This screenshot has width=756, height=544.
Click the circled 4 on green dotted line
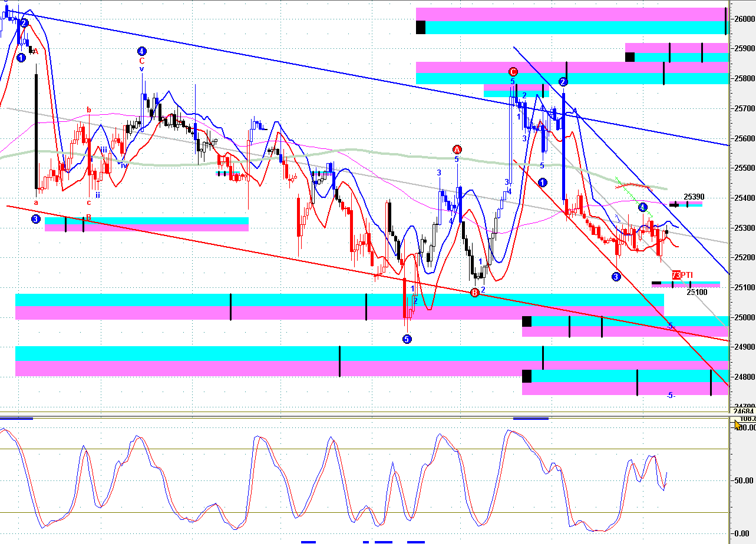pyautogui.click(x=643, y=207)
